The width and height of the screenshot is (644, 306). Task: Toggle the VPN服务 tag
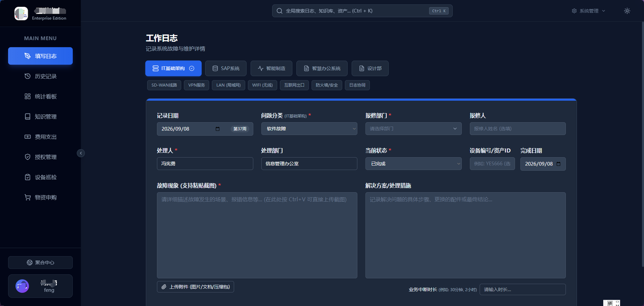point(197,85)
